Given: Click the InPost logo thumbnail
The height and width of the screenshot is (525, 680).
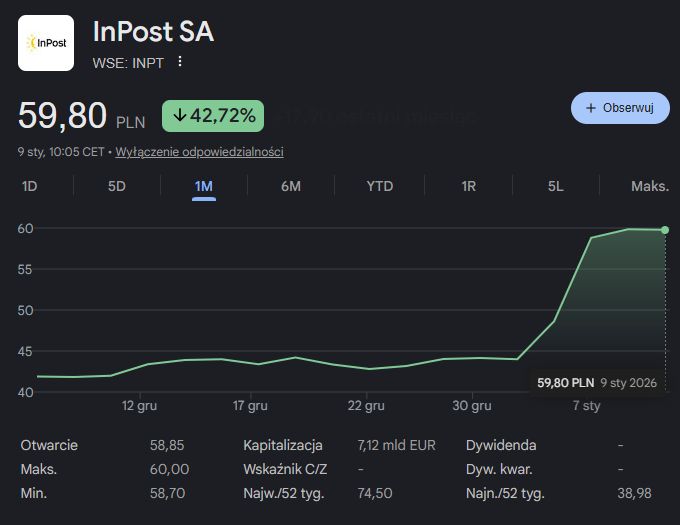Looking at the screenshot, I should tap(46, 43).
